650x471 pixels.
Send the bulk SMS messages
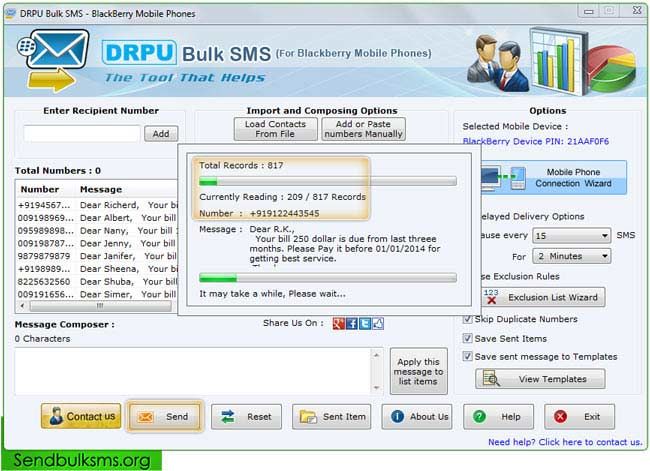[x=165, y=416]
